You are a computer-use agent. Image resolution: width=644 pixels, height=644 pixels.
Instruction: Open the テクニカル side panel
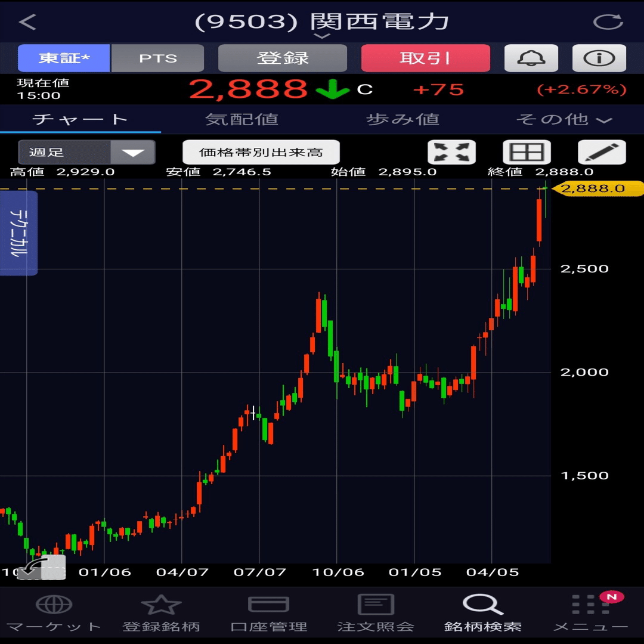coord(18,233)
